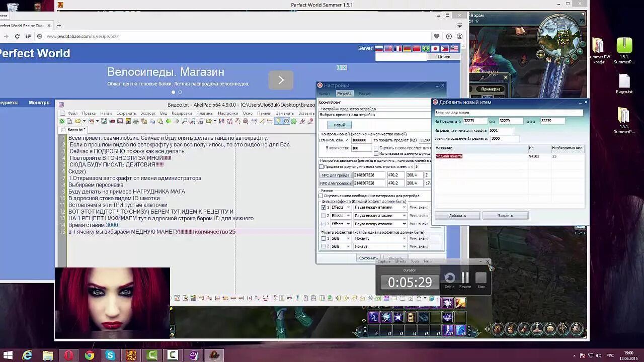Click Закрыть in the add item dialog

coord(505,215)
